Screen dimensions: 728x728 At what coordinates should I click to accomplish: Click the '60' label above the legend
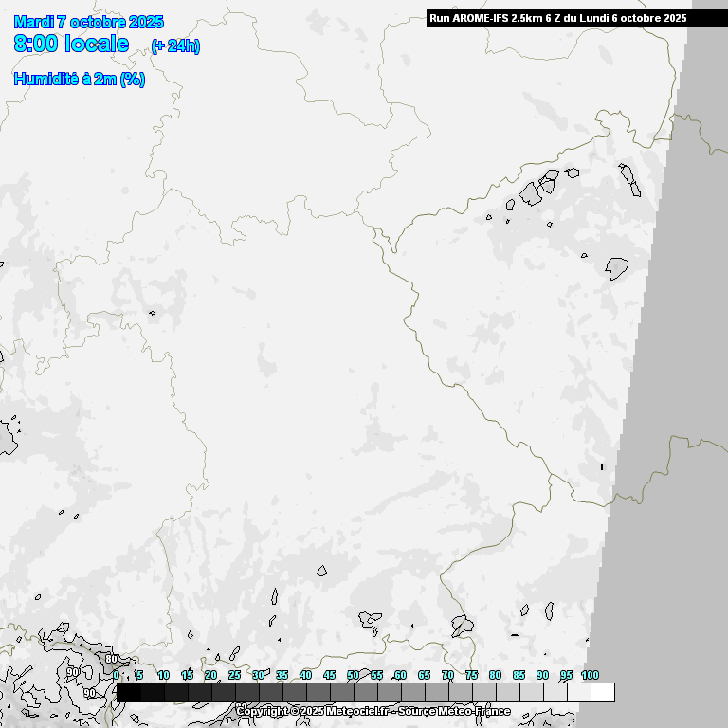point(400,675)
